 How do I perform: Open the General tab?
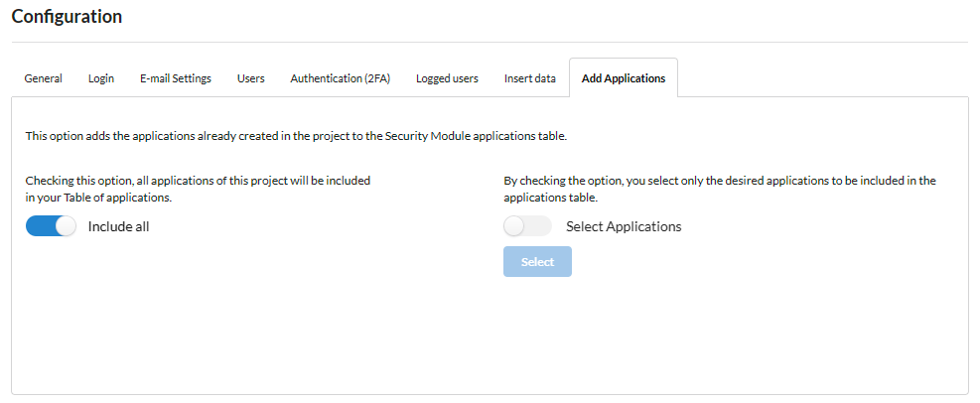click(x=44, y=78)
